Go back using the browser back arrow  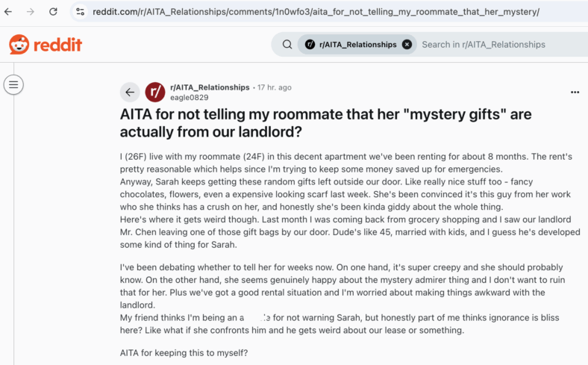click(8, 12)
